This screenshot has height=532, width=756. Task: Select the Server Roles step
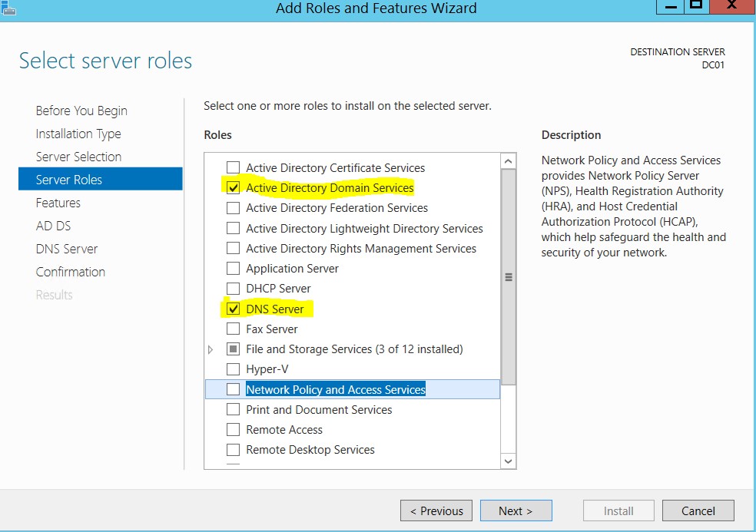tap(101, 179)
